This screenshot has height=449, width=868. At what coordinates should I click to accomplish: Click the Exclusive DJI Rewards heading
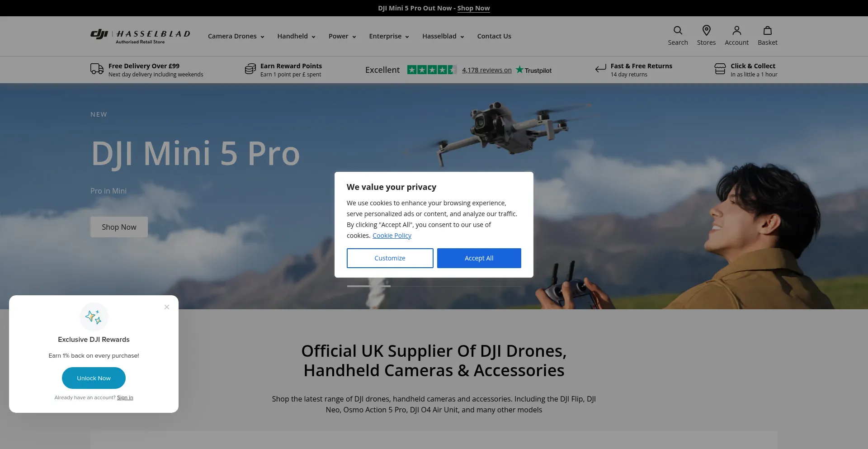[94, 340]
